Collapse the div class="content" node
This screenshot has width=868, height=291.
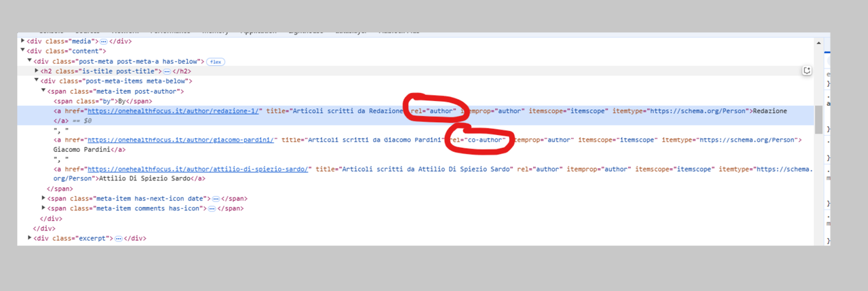pyautogui.click(x=23, y=51)
